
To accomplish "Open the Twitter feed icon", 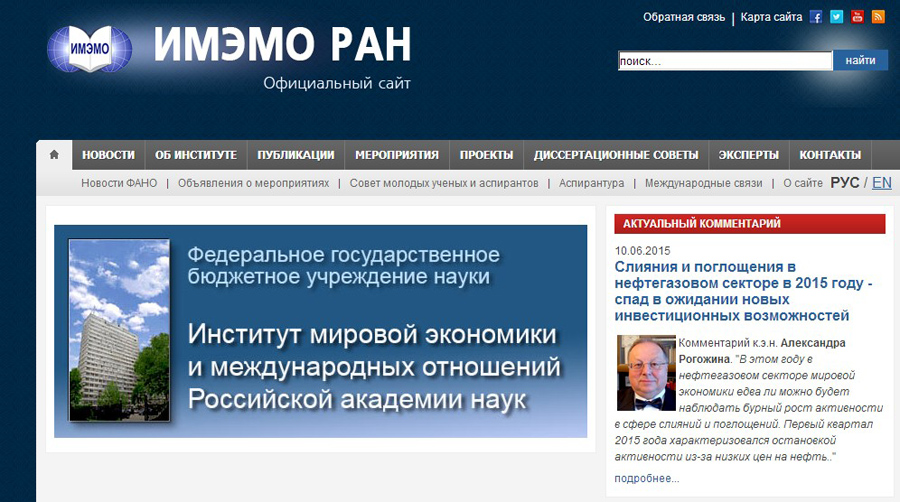I will [x=836, y=17].
